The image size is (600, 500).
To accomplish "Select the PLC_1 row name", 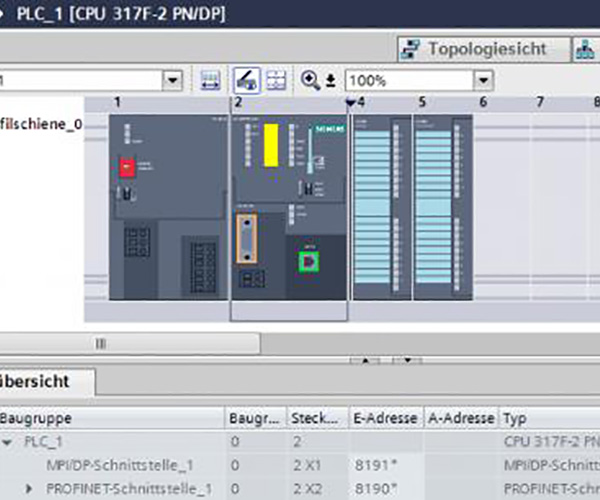I will pos(43,442).
